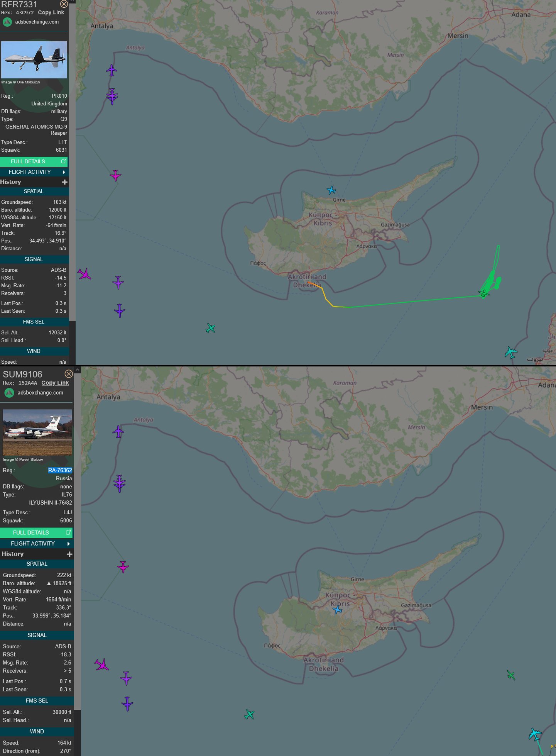
Task: Click the scroll-up arrow of the SUM9106 panel
Action: pyautogui.click(x=78, y=370)
